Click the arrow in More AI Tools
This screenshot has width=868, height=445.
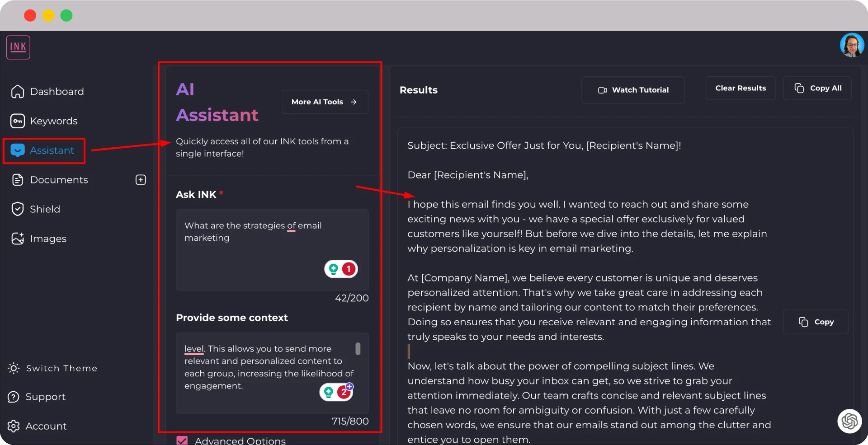(354, 102)
